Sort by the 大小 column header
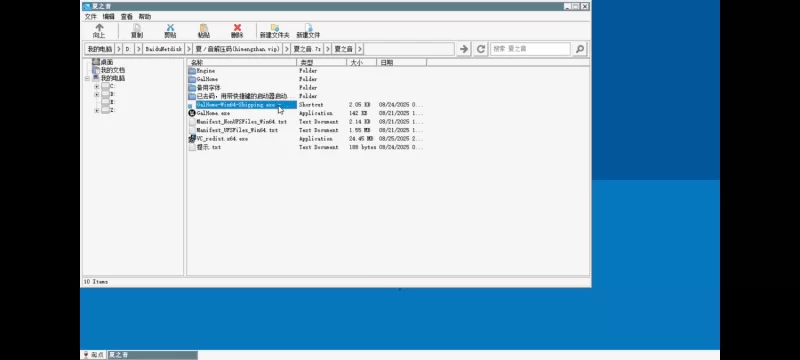800x360 pixels. click(x=361, y=62)
